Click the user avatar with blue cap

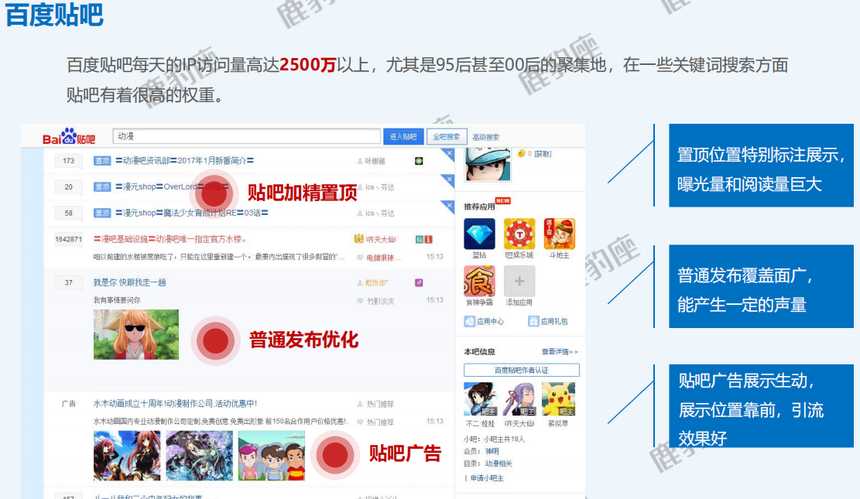[x=488, y=164]
